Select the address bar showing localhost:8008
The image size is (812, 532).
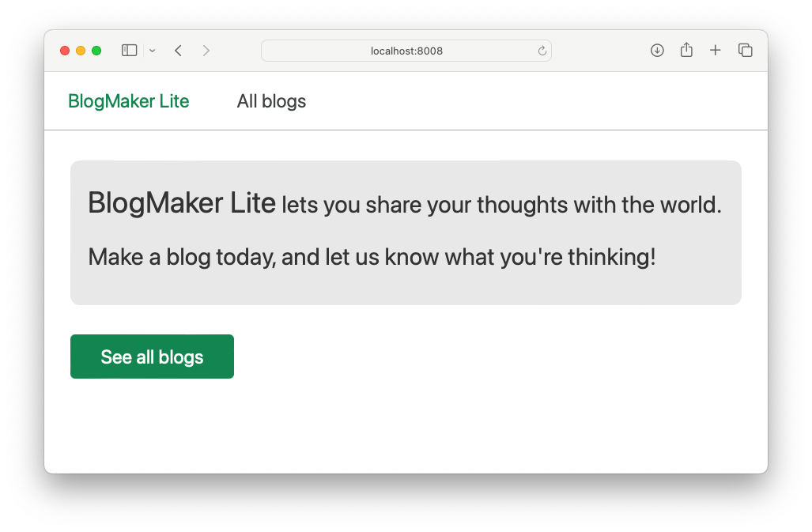pos(406,50)
